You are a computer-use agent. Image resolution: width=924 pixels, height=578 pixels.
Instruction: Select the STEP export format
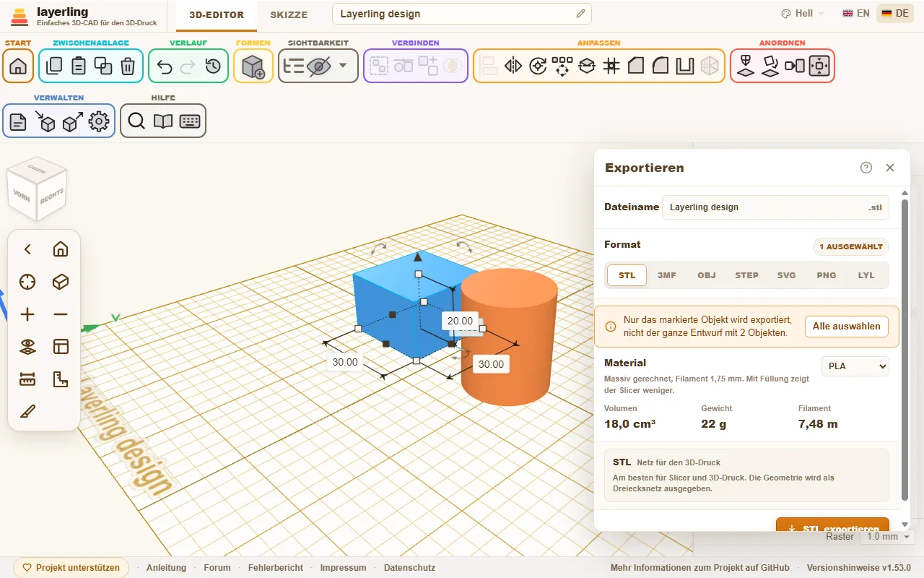(746, 275)
